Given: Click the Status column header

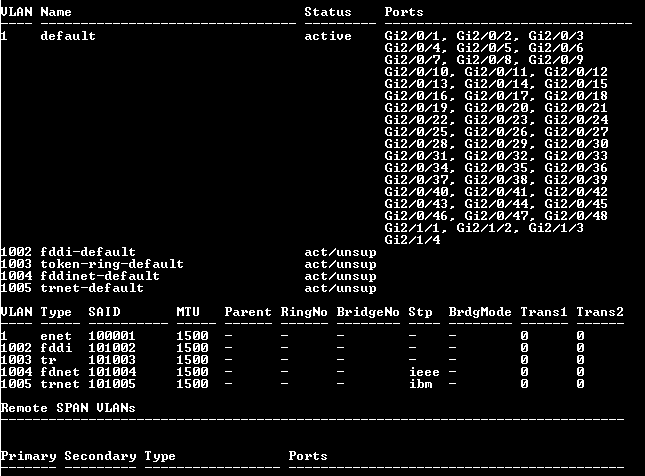Looking at the screenshot, I should pyautogui.click(x=328, y=12).
